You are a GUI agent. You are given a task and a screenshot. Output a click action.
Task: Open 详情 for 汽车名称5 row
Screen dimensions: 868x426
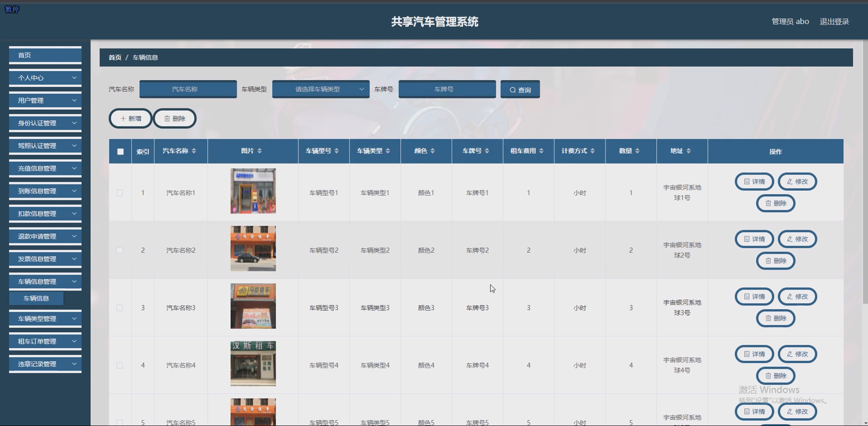tap(754, 412)
